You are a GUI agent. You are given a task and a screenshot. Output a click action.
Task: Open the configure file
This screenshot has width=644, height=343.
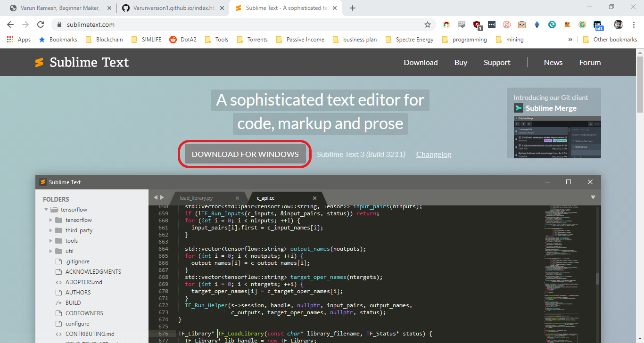pos(72,324)
